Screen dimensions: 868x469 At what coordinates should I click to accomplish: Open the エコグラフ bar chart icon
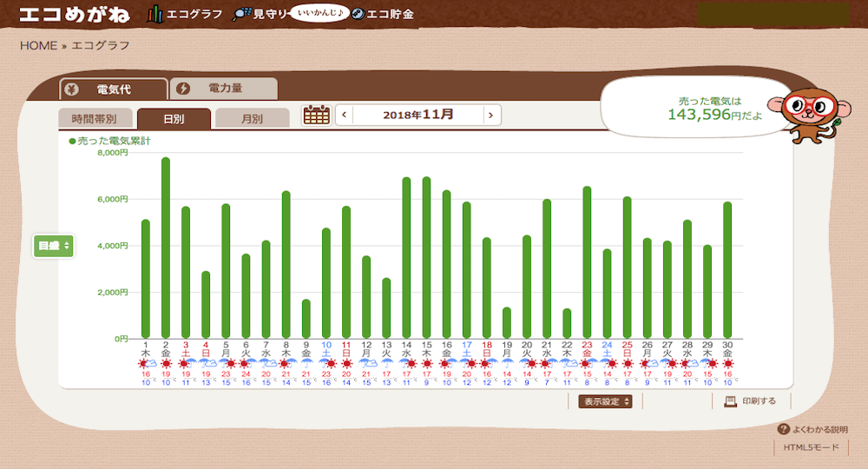point(155,15)
